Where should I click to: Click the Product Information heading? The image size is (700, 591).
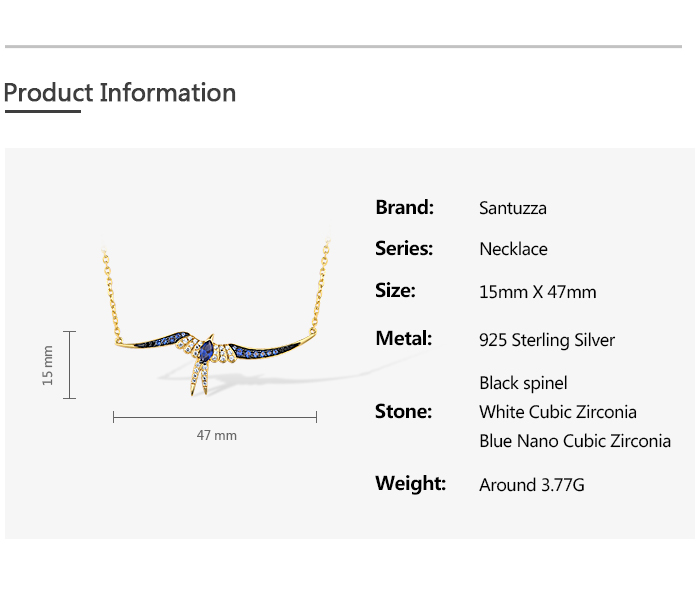[x=120, y=93]
